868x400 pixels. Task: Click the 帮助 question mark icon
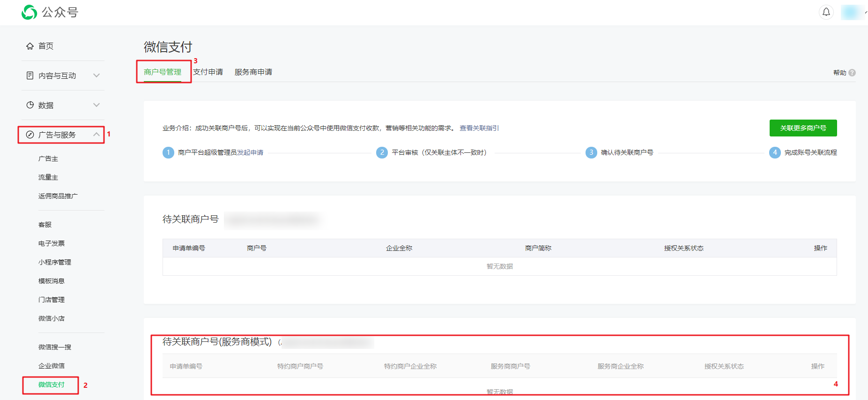(x=852, y=73)
